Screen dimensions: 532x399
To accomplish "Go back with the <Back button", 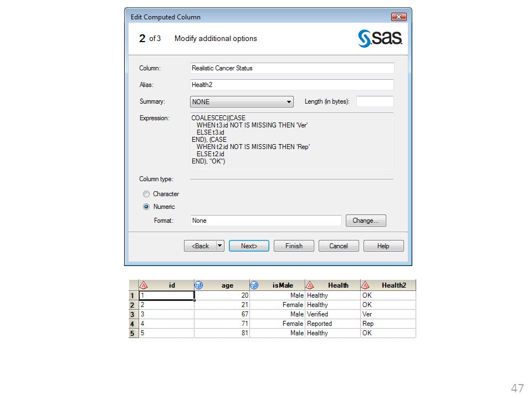I will 200,245.
